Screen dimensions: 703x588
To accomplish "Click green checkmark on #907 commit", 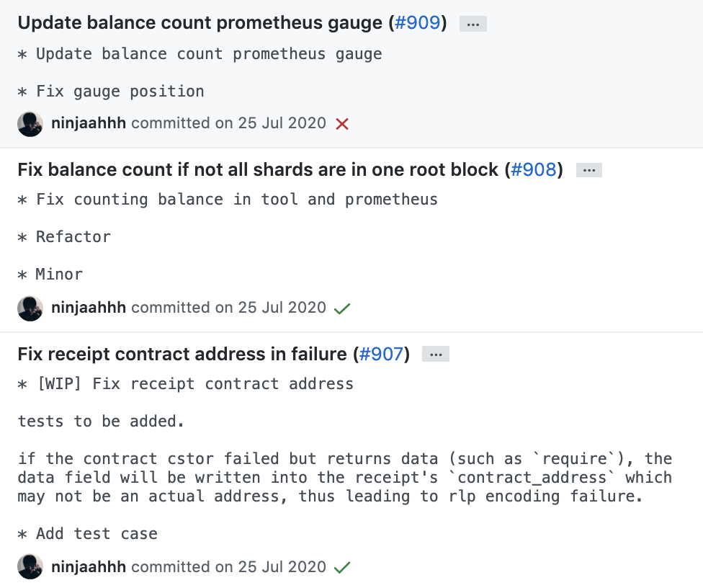I will click(342, 568).
